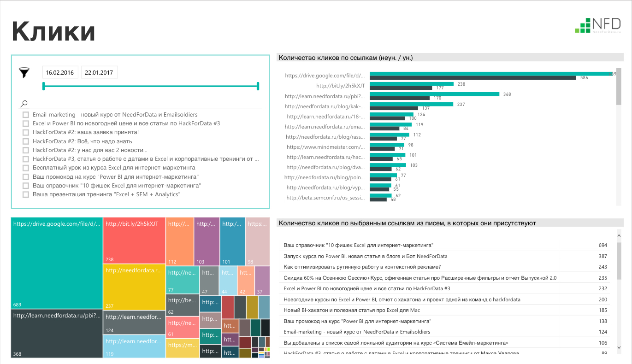Tick 'HackForData #2: Всё, что надо знать' checkbox
Screen dimensions: 632x364
[x=26, y=141]
